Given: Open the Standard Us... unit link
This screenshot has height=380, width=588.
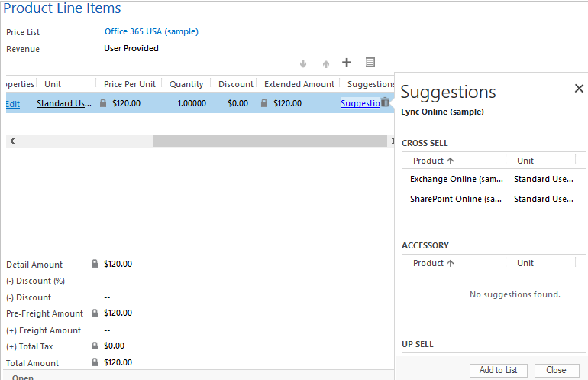Looking at the screenshot, I should click(64, 103).
